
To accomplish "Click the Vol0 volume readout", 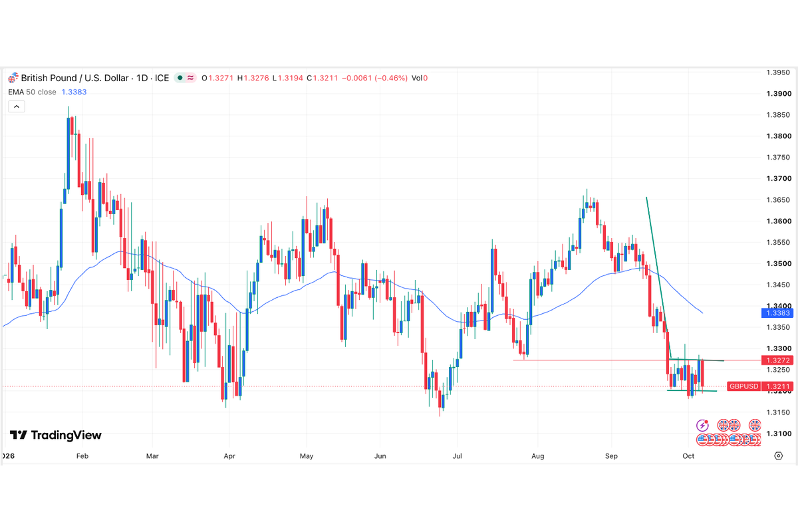I will 420,78.
